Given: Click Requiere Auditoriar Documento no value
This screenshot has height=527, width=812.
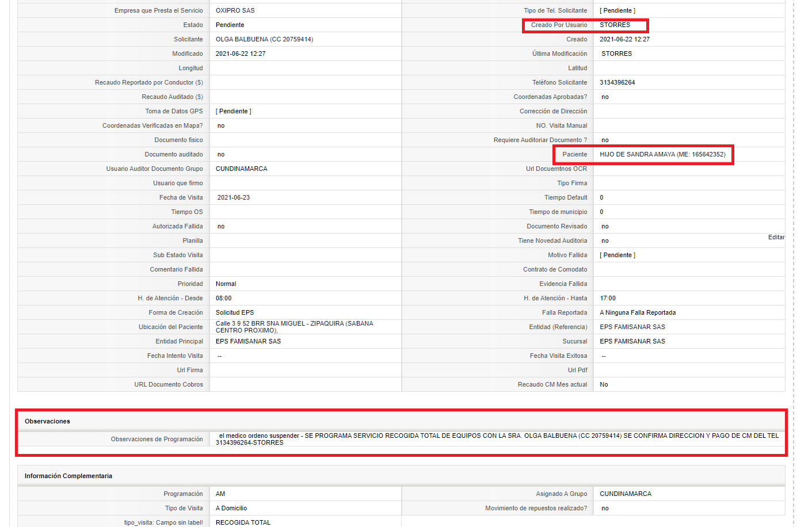Looking at the screenshot, I should [x=605, y=140].
